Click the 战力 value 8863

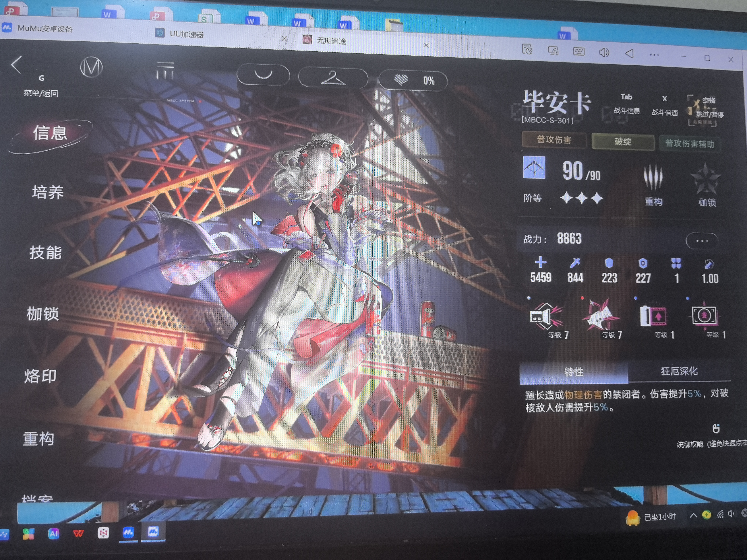click(569, 239)
